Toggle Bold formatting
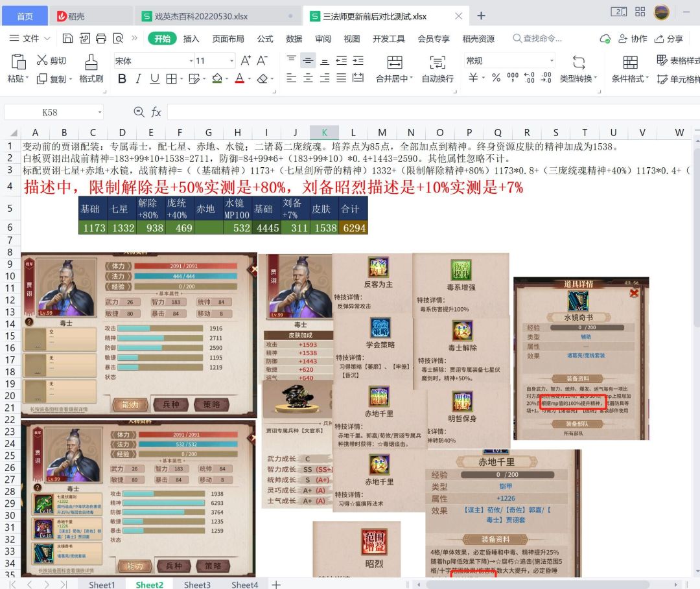The height and width of the screenshot is (589, 700). point(122,79)
